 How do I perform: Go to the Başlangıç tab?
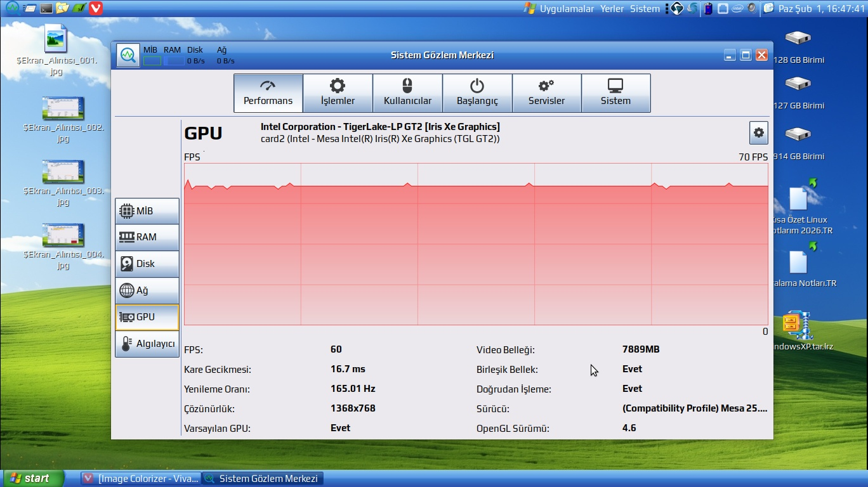click(477, 93)
